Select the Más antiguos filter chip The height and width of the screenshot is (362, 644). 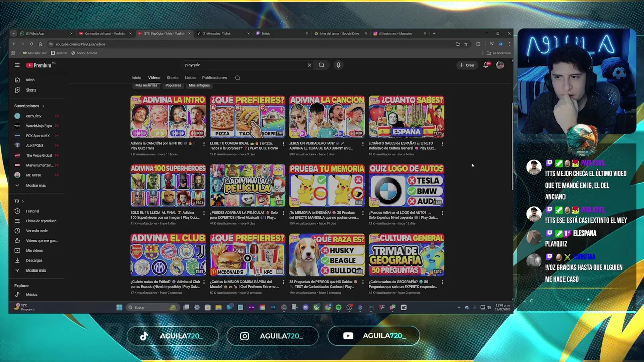199,85
